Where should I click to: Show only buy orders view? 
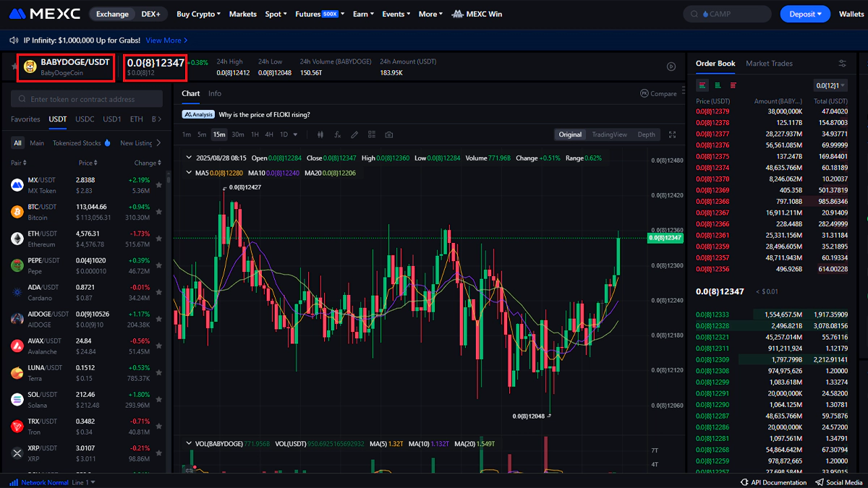point(718,85)
